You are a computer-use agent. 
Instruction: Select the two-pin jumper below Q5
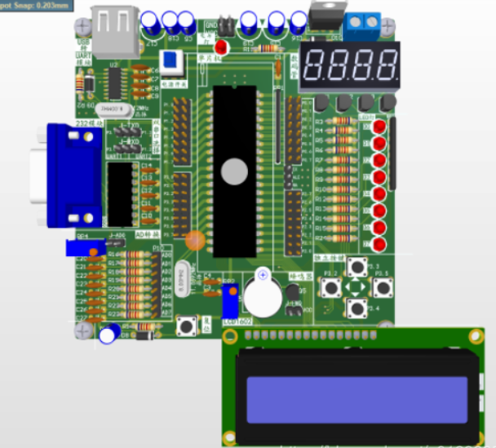point(294,312)
